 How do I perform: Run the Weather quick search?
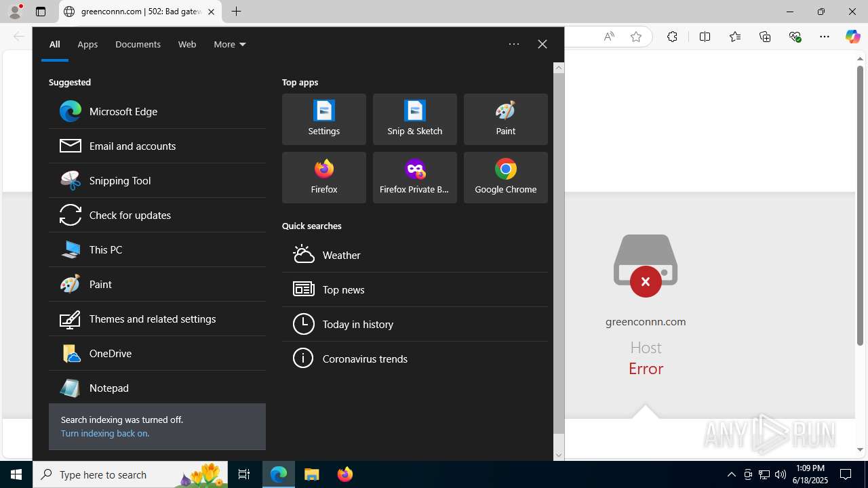[415, 255]
